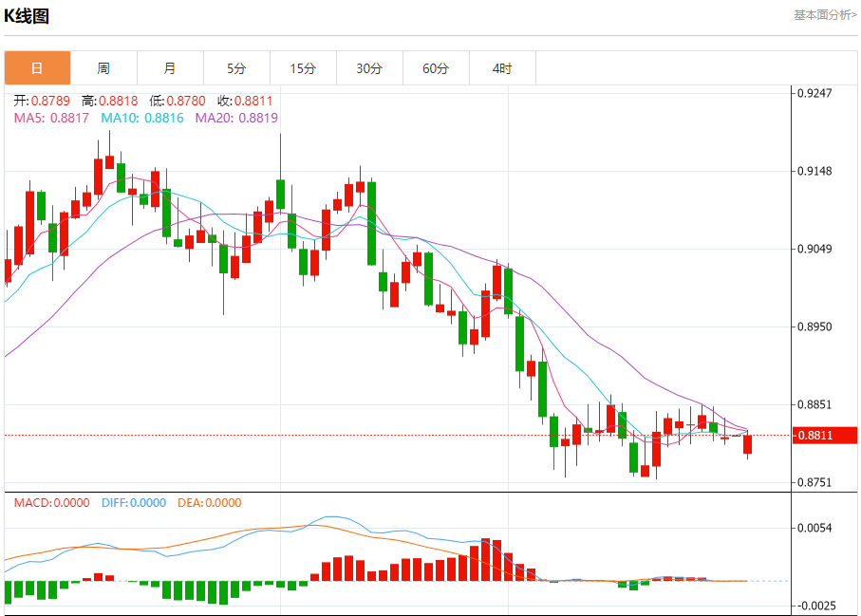Open the 60分 interval tab
This screenshot has height=616, width=861.
[436, 68]
